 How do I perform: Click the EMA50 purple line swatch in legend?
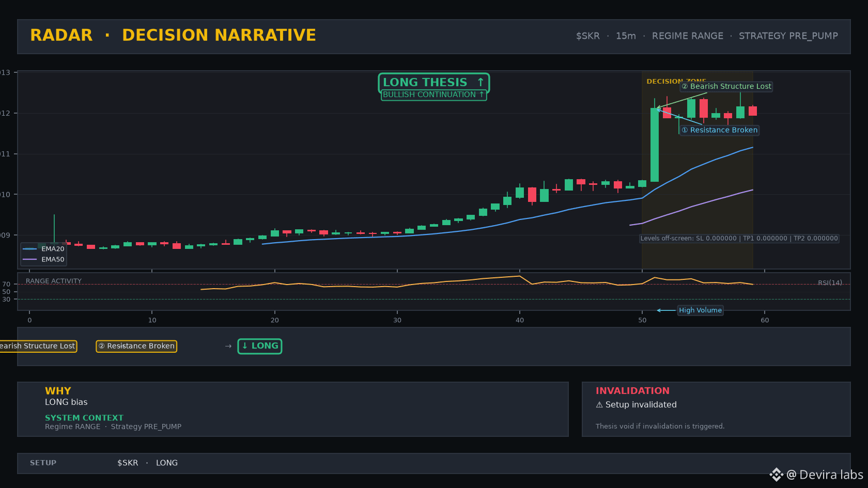tap(30, 259)
